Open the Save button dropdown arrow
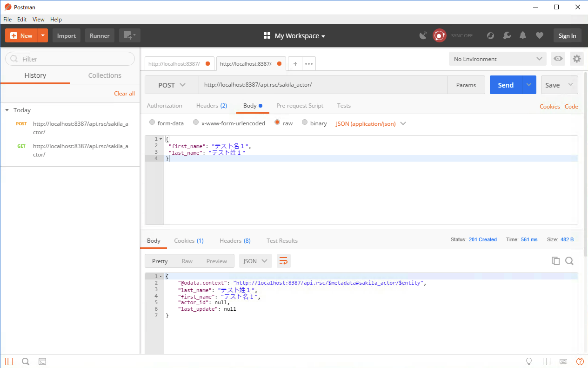The width and height of the screenshot is (588, 368). tap(571, 85)
